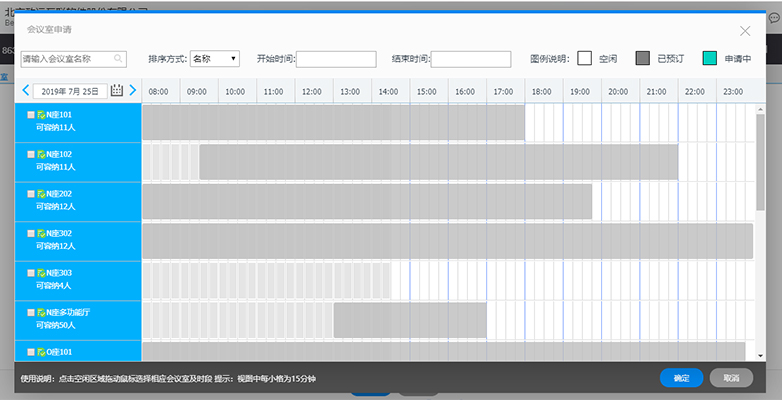The image size is (782, 400).
Task: Select the N座302 room checkbox
Action: (x=31, y=234)
